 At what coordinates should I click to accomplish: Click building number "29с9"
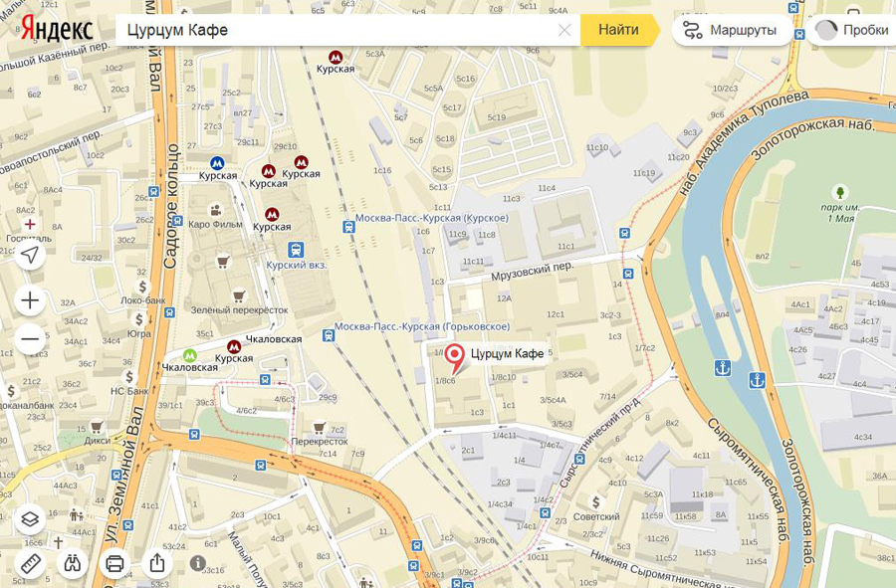(x=328, y=397)
